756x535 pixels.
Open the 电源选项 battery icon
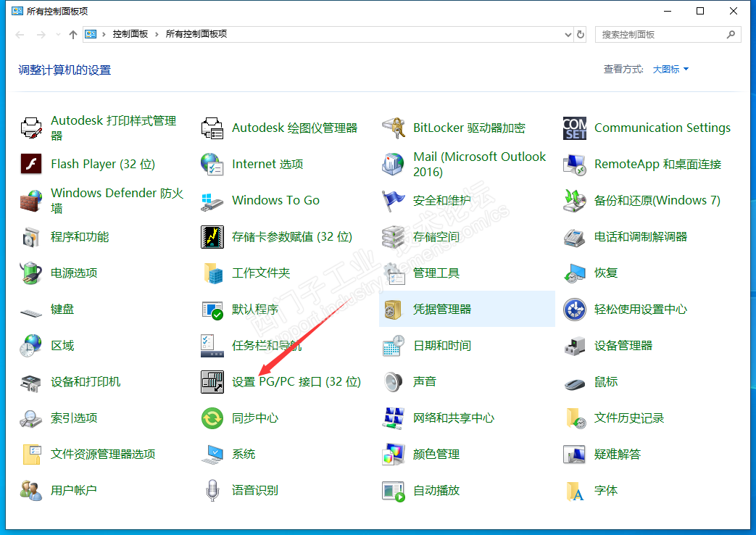(x=31, y=273)
